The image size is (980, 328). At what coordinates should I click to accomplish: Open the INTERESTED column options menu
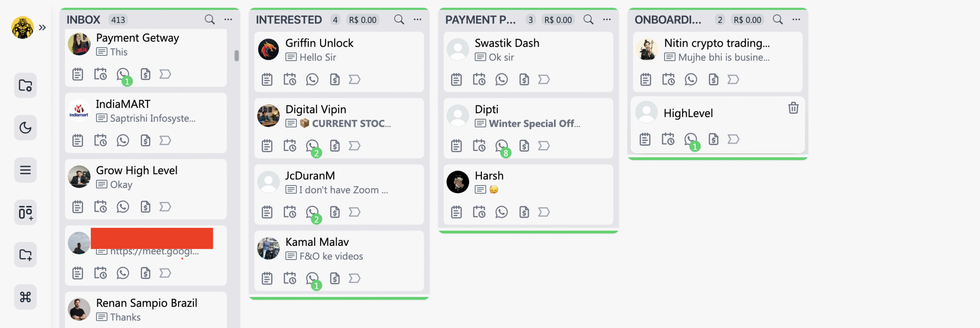(x=417, y=19)
